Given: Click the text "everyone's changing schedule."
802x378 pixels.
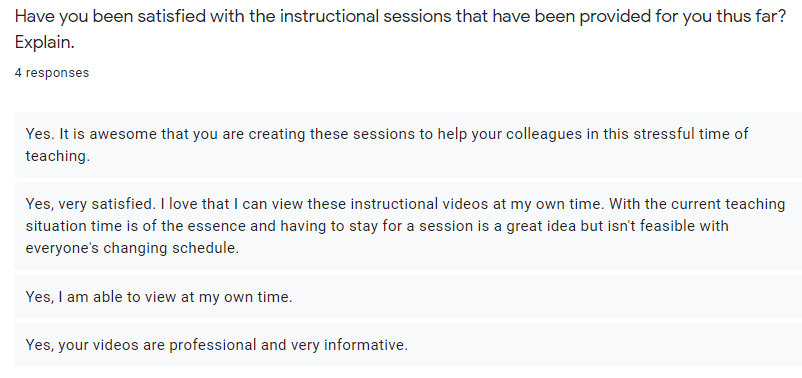Looking at the screenshot, I should click(132, 248).
